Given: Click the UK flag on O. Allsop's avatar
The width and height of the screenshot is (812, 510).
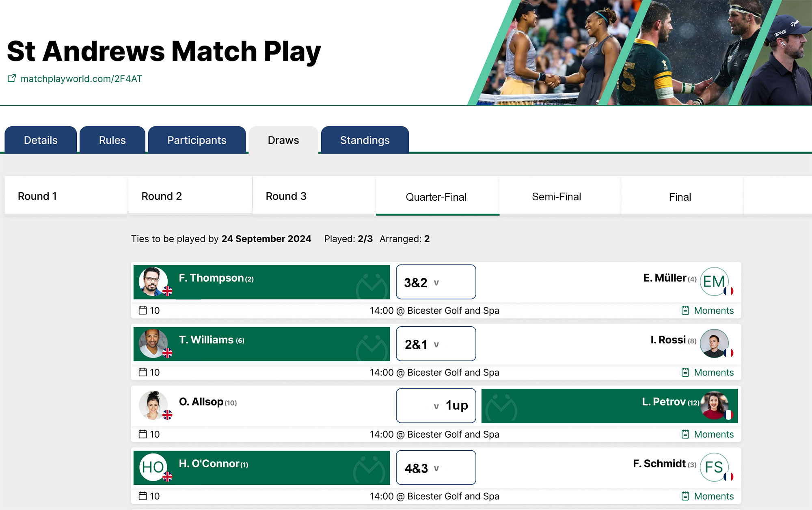Looking at the screenshot, I should tap(168, 415).
